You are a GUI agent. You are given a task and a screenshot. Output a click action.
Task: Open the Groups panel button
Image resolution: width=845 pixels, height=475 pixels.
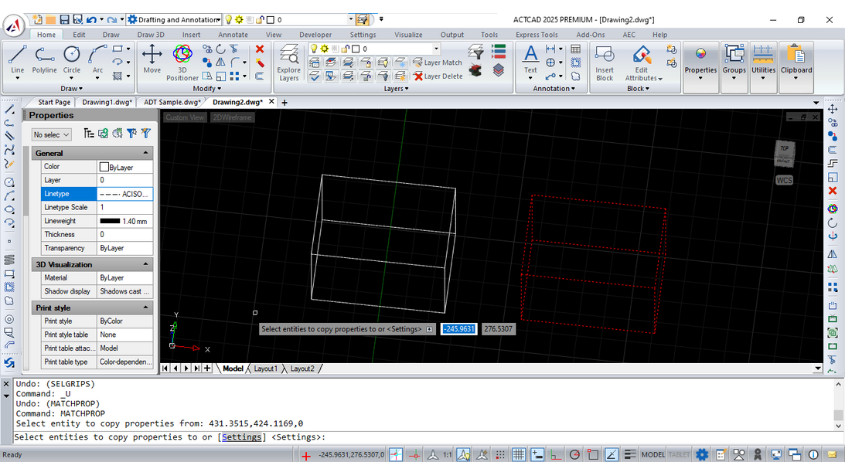click(734, 63)
